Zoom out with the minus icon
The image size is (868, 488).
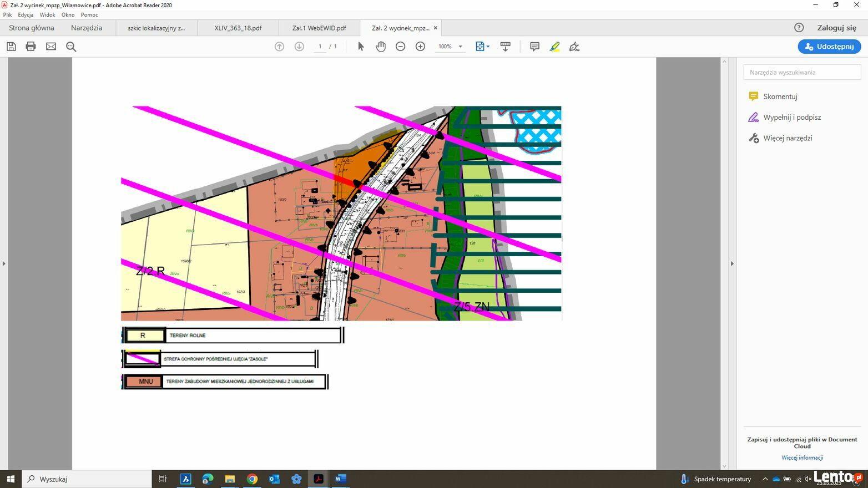pos(400,47)
